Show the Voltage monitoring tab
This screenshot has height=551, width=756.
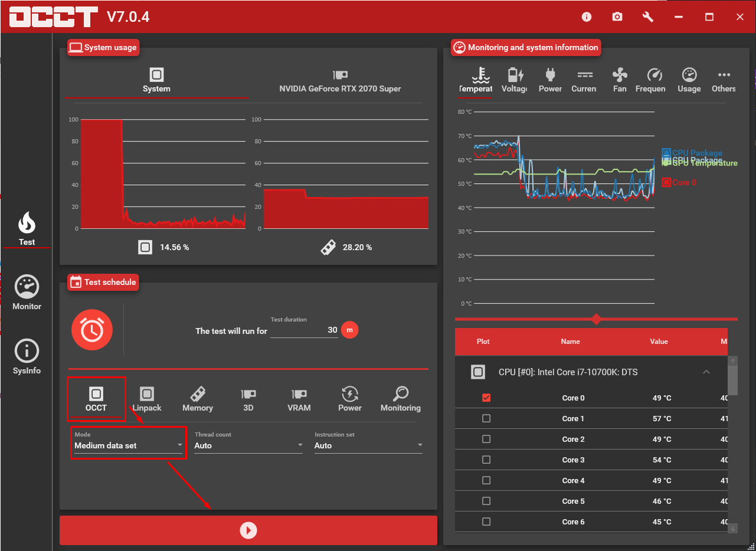click(x=515, y=80)
